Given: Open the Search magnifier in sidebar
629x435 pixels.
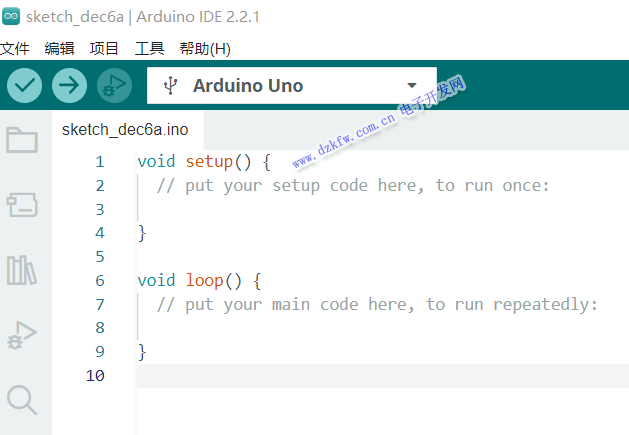Looking at the screenshot, I should click(22, 400).
